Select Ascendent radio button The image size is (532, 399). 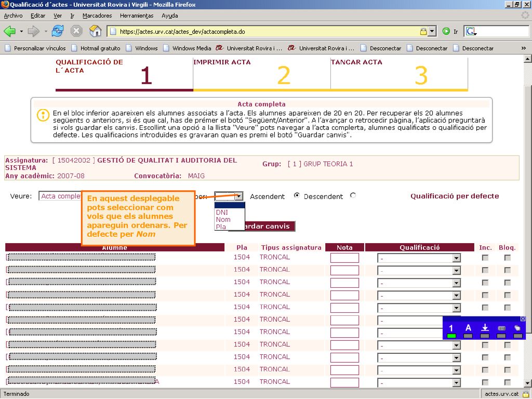tap(297, 195)
